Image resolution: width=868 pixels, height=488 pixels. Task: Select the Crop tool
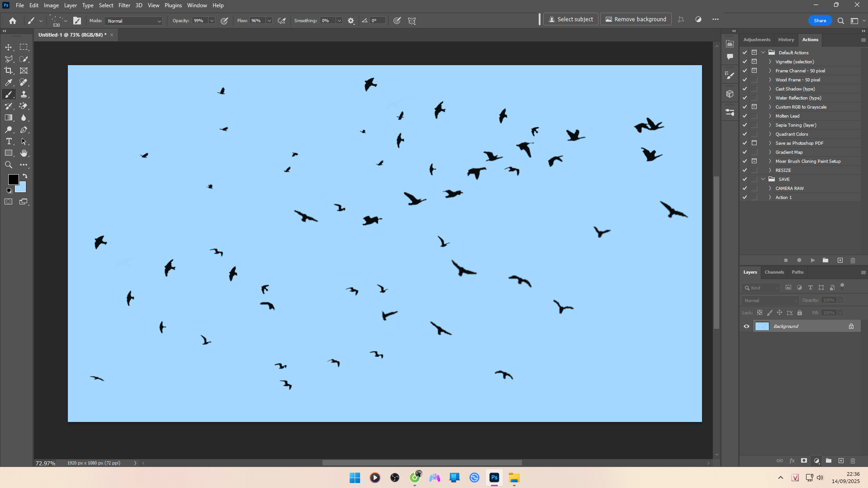tap(9, 71)
